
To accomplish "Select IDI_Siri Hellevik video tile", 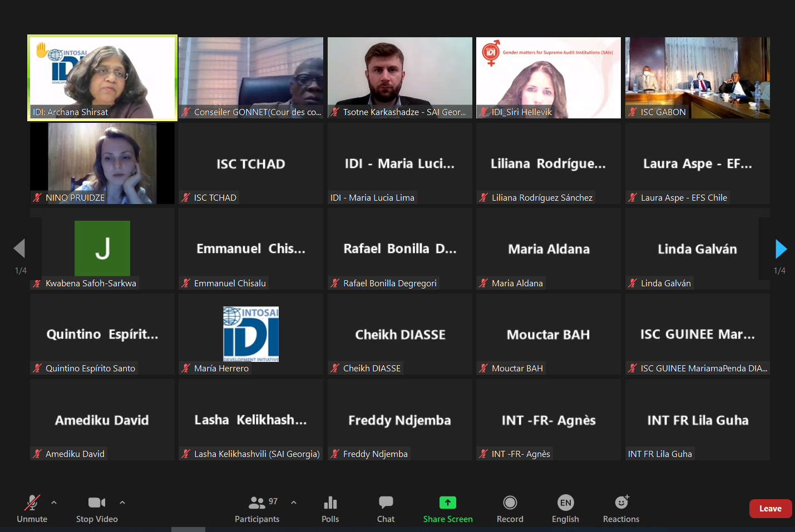I will [x=549, y=78].
